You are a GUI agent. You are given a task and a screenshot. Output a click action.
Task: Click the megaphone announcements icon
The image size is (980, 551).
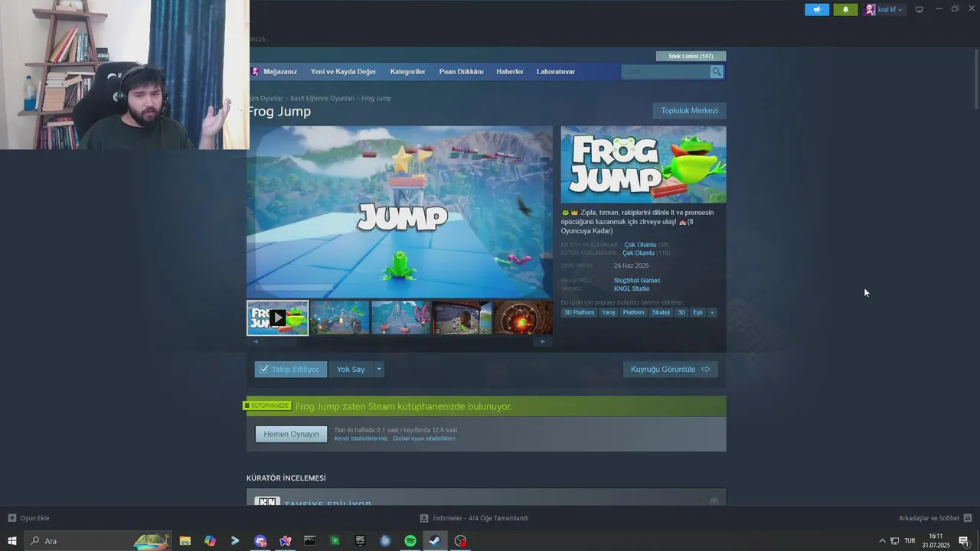(817, 9)
